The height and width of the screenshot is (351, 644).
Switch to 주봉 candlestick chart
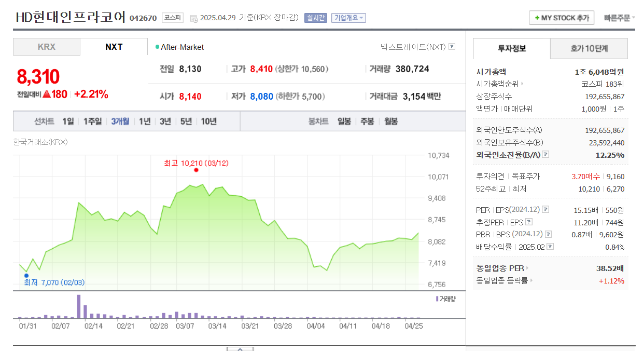click(367, 122)
